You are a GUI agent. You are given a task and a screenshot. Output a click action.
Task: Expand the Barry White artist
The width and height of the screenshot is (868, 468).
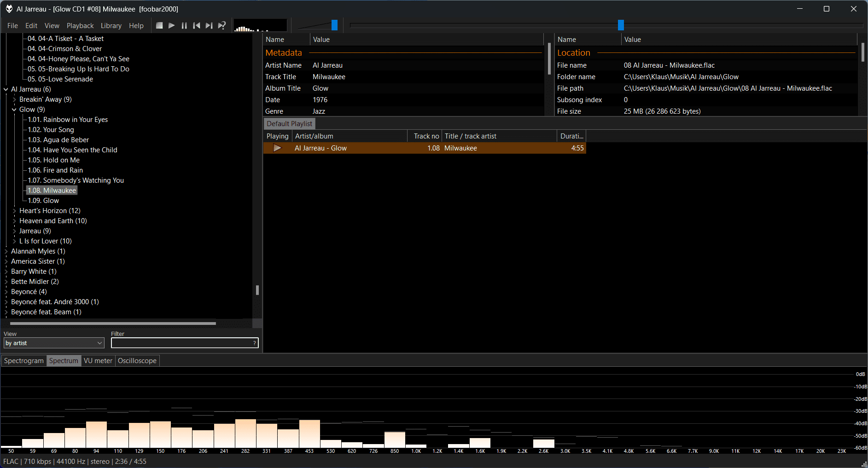[x=6, y=272]
